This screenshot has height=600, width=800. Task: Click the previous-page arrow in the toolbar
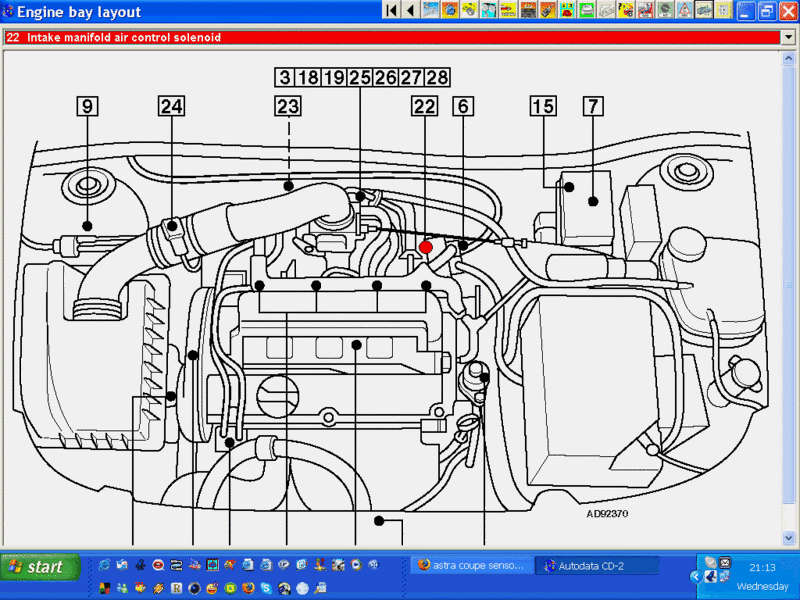410,10
